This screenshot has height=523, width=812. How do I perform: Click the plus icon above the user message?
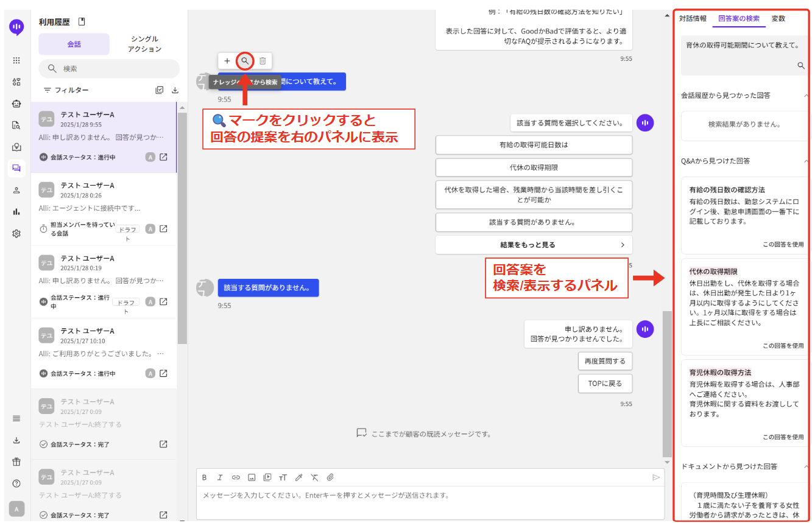click(x=227, y=61)
